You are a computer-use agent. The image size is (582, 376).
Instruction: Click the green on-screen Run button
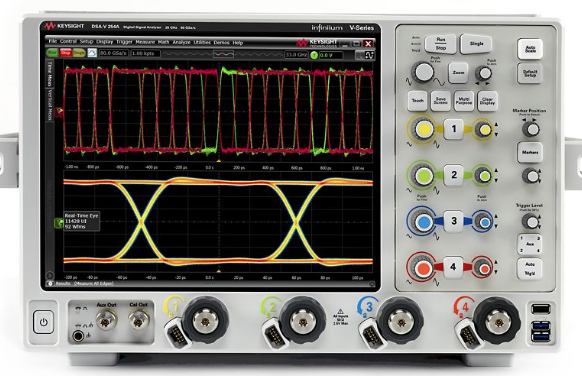[x=52, y=53]
